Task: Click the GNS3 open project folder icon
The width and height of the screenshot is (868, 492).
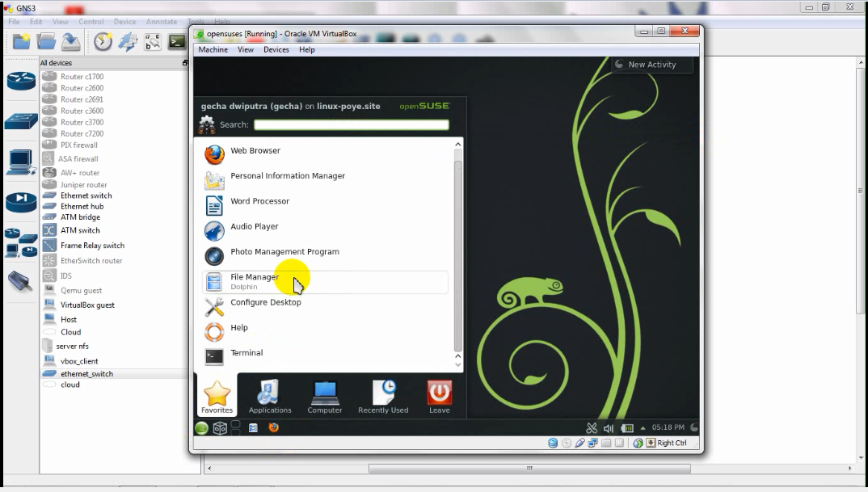Action: pos(47,41)
